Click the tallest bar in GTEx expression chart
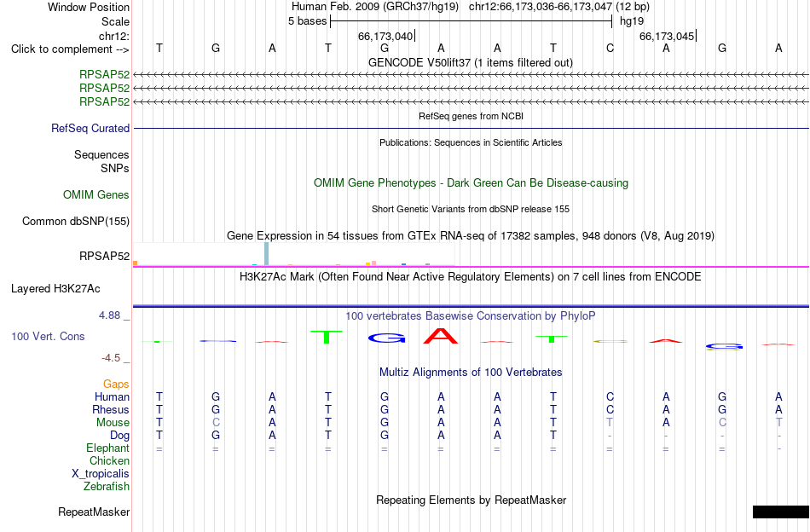Viewport: 810px width, 532px height. [266, 253]
